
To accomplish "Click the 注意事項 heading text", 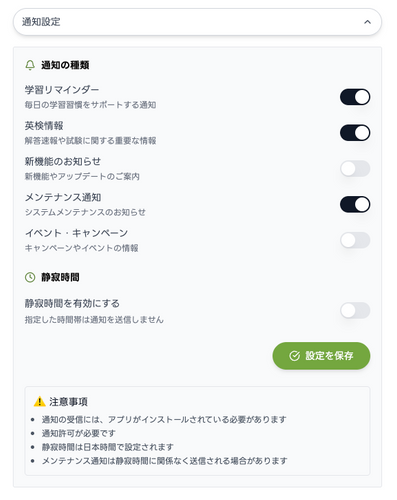I will 68,402.
